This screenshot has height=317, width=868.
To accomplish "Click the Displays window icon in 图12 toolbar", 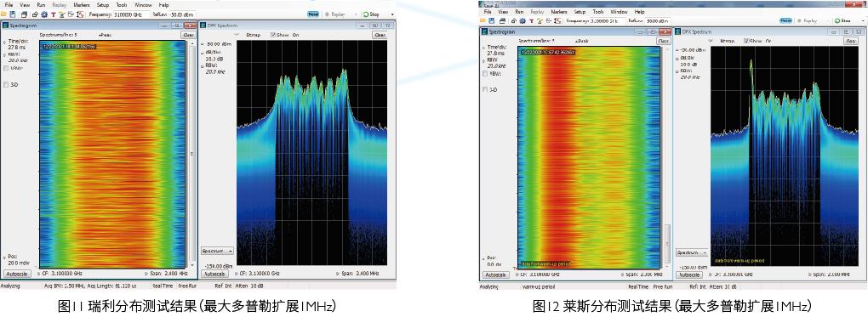I will (x=503, y=20).
